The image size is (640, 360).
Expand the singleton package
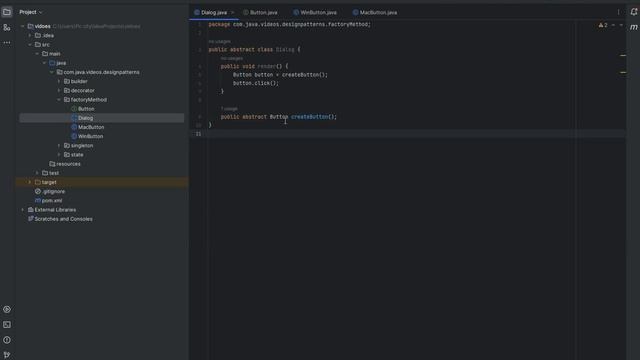click(59, 146)
